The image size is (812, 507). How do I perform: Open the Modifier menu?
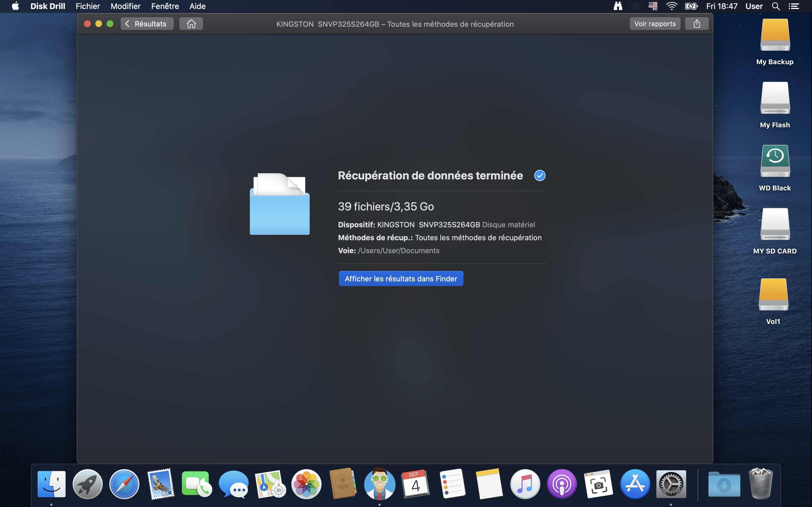(125, 6)
